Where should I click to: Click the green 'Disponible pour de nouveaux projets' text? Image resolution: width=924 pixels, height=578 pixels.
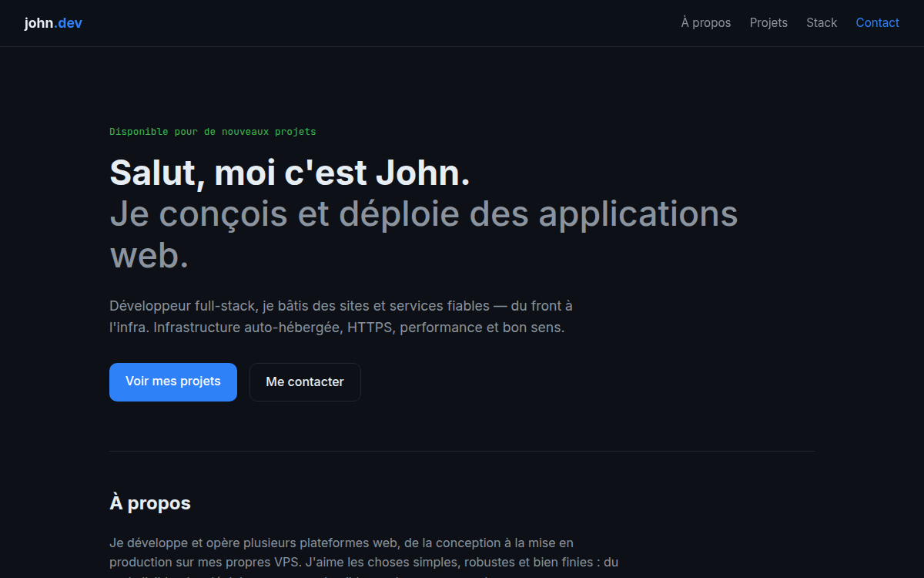click(x=213, y=132)
